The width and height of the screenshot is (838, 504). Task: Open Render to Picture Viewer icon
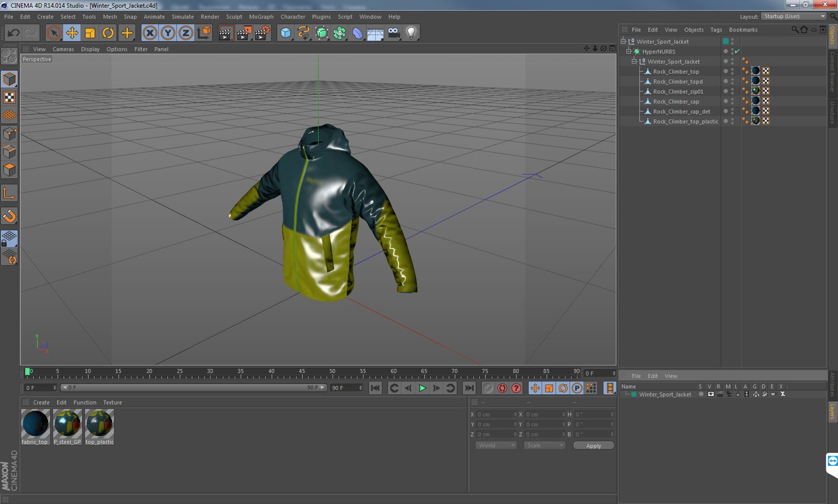click(x=244, y=33)
